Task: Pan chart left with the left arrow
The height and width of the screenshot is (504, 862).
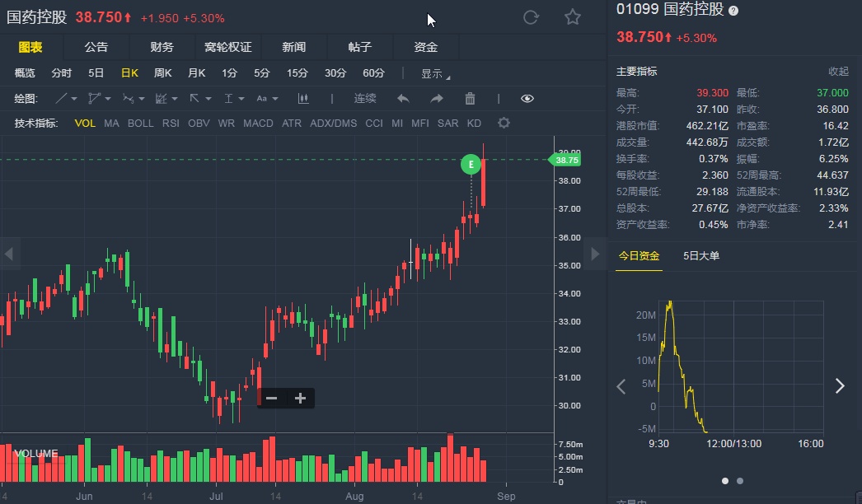Action: 9,254
